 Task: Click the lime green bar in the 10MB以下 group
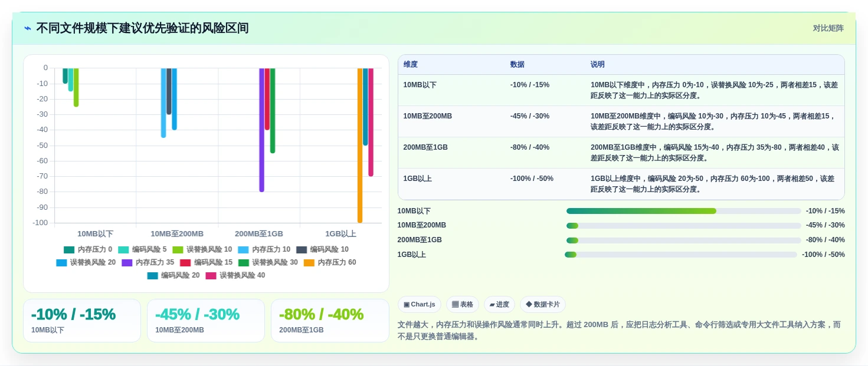coord(76,87)
